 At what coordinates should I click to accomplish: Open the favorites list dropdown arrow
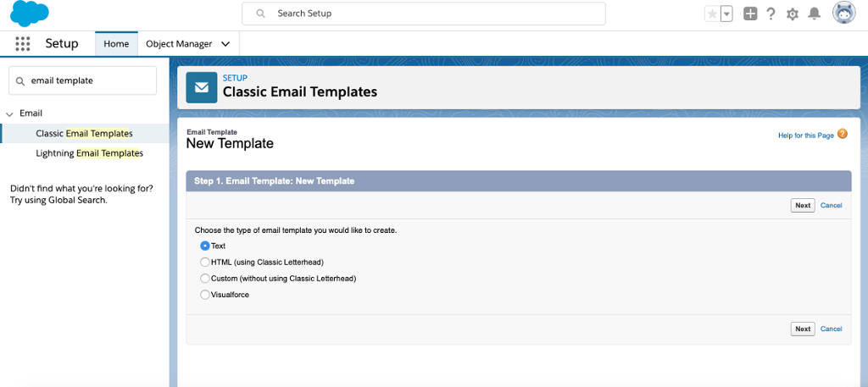click(x=726, y=14)
